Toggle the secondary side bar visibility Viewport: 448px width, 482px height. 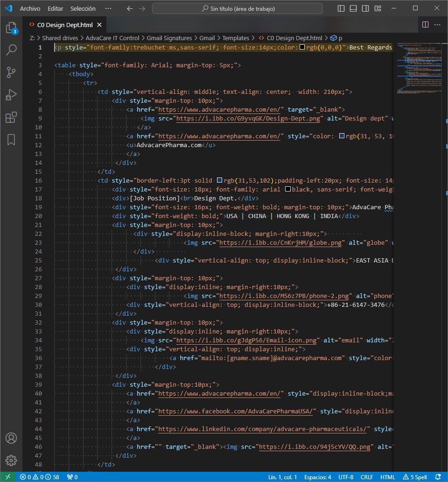tap(365, 8)
